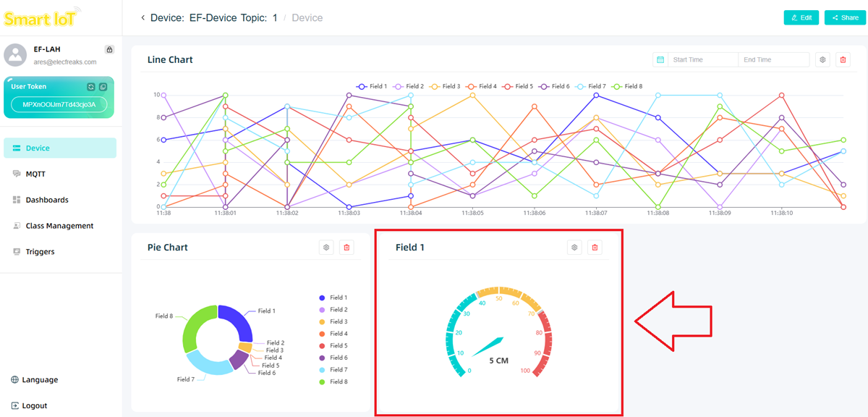868x417 pixels.
Task: Open Pie Chart settings gear
Action: click(x=326, y=248)
